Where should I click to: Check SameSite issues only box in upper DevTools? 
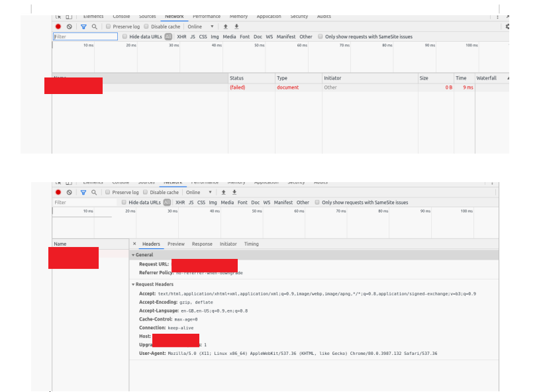point(321,36)
